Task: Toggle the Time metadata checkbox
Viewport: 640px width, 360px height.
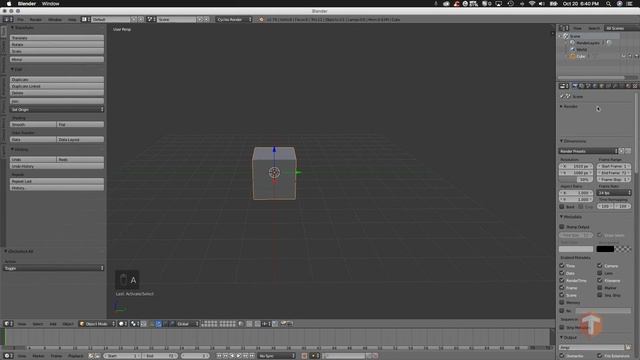Action: [562, 265]
